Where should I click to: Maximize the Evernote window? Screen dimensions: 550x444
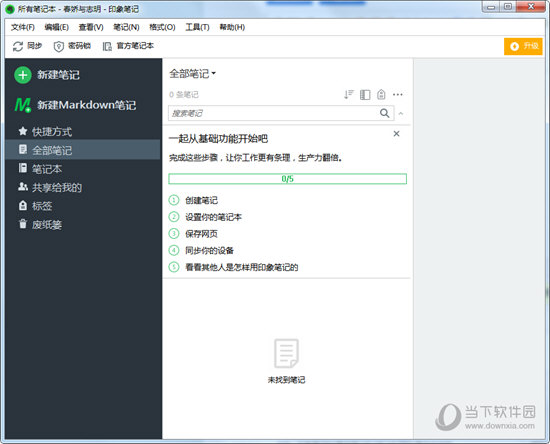pyautogui.click(x=508, y=7)
